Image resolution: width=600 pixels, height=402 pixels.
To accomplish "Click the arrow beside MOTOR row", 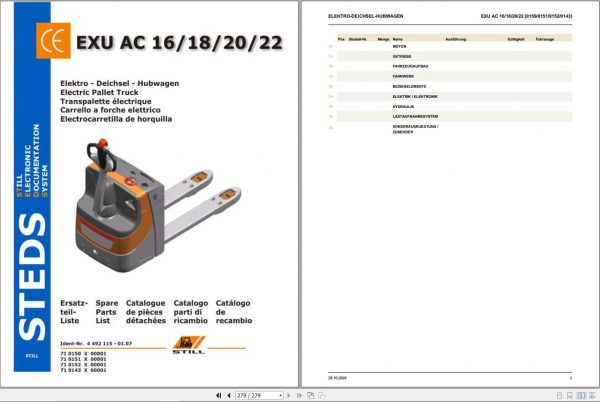I will [331, 46].
